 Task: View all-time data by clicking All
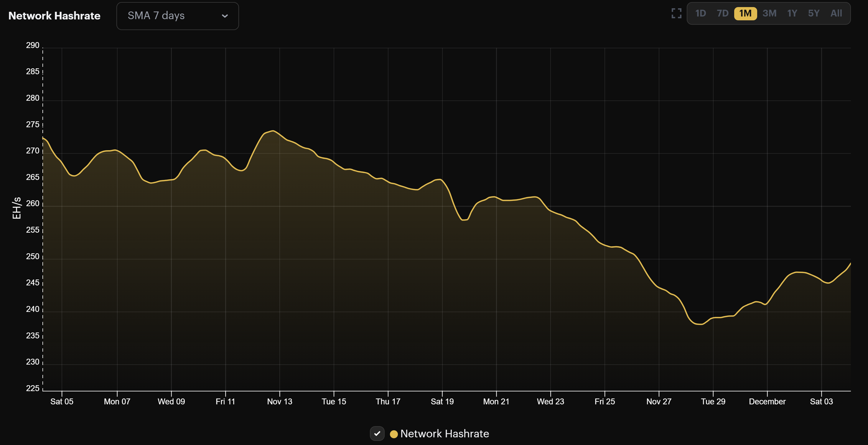click(x=836, y=13)
